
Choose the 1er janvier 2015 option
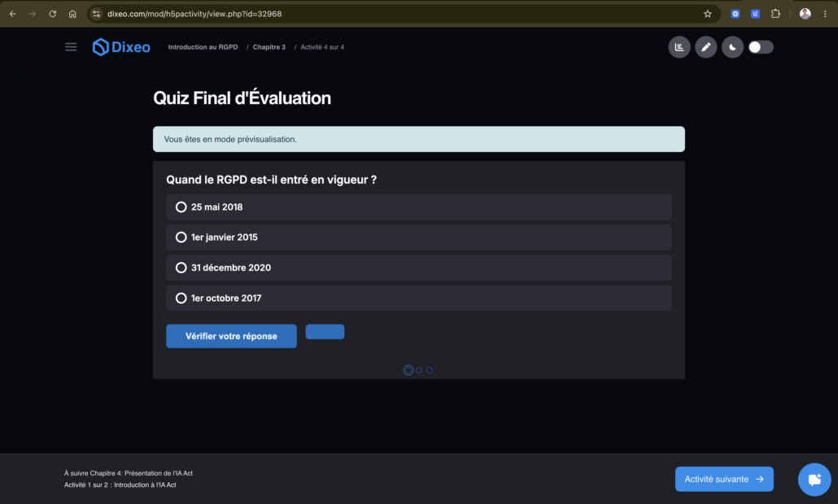pos(419,237)
